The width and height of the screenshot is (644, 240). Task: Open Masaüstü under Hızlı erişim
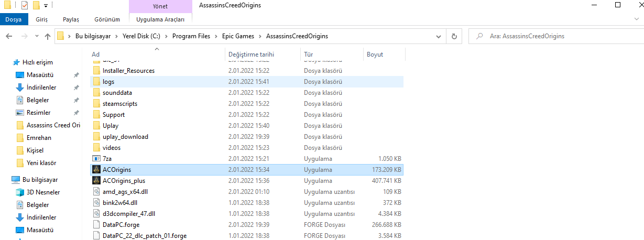click(x=40, y=75)
